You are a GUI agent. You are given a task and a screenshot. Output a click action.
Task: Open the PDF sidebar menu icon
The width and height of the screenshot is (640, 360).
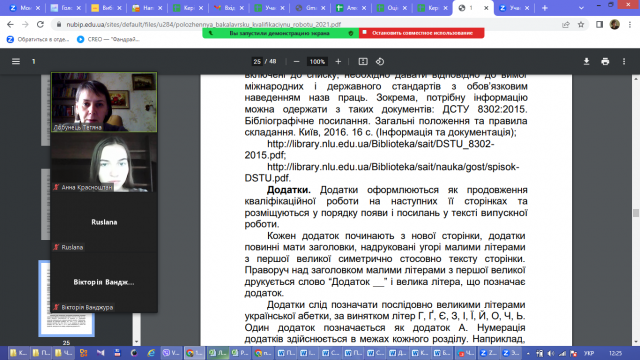click(x=16, y=61)
